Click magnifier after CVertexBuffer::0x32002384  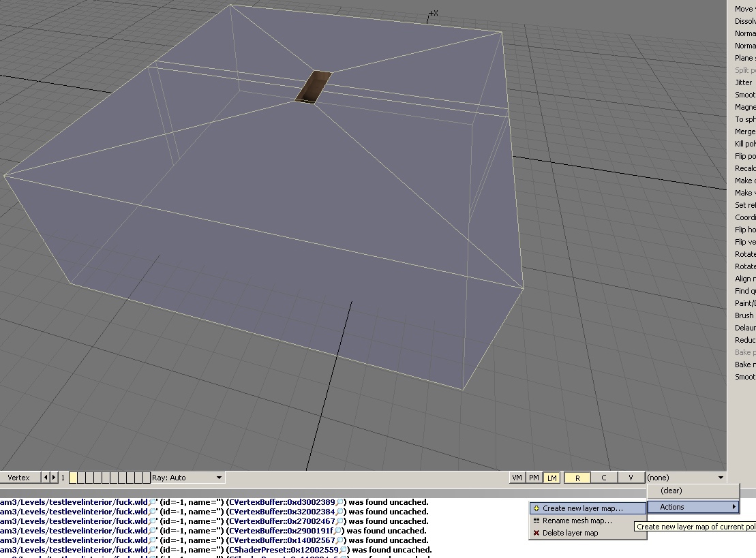point(339,512)
